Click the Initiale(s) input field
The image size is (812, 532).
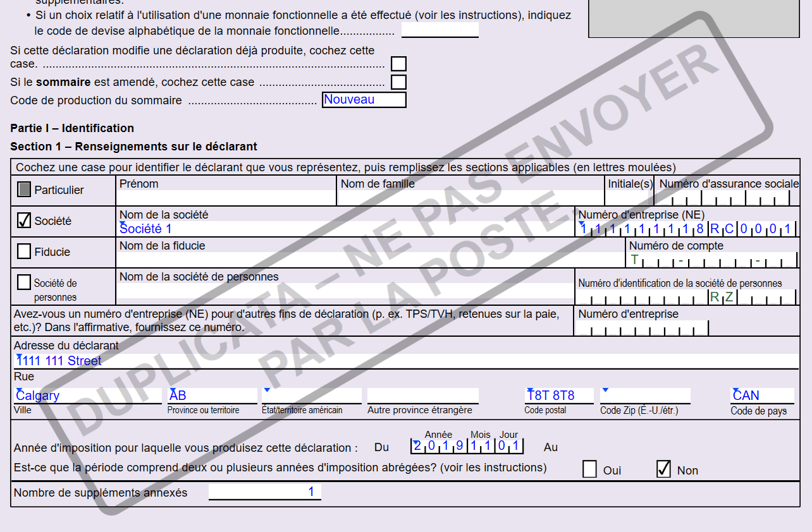tap(630, 198)
